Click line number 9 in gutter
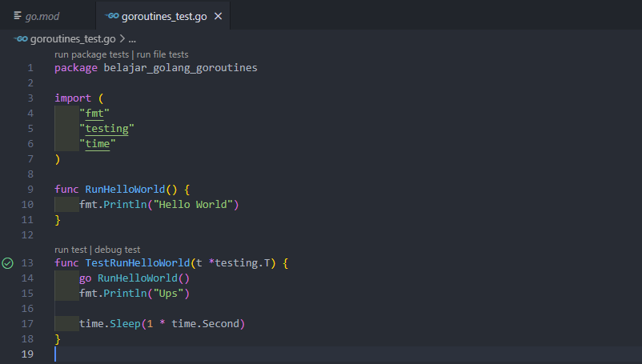642x364 pixels. (x=30, y=190)
